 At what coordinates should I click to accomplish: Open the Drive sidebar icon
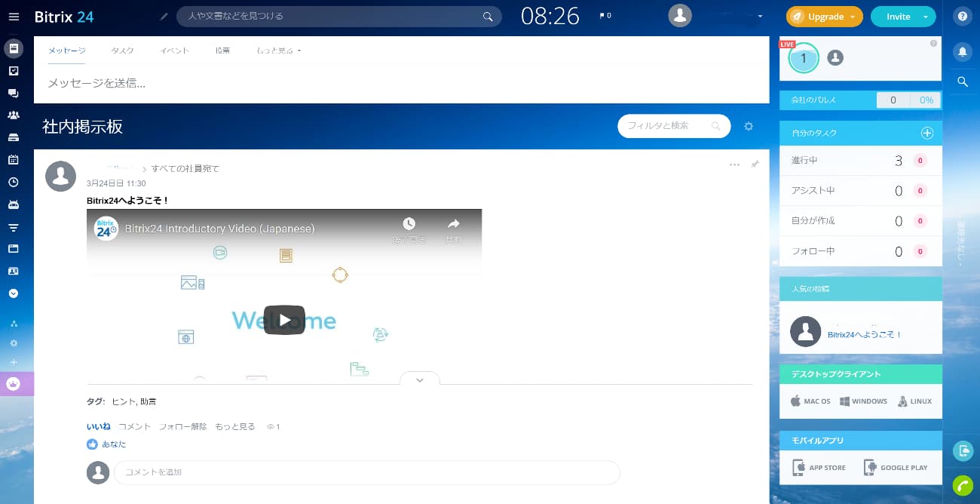14,137
